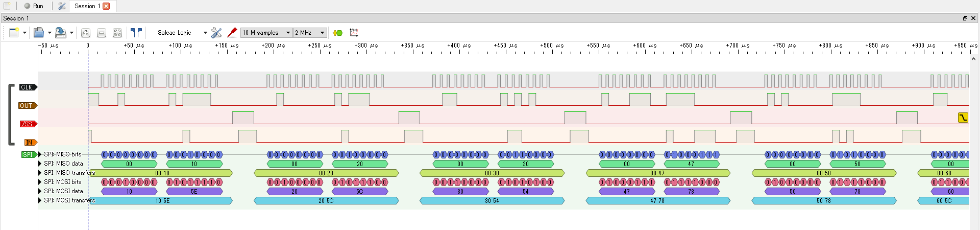Zoom in on the waveform
Viewport: 980px width, 230px height.
[x=86, y=33]
